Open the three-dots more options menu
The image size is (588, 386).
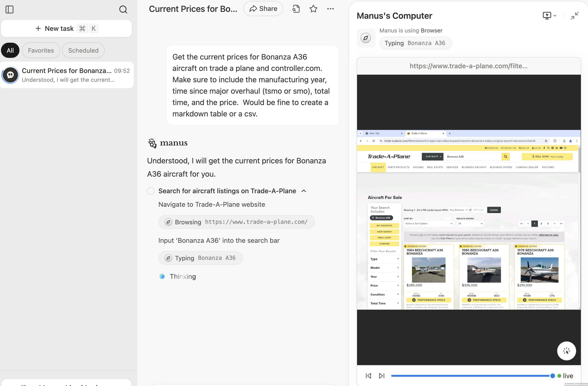click(x=330, y=9)
